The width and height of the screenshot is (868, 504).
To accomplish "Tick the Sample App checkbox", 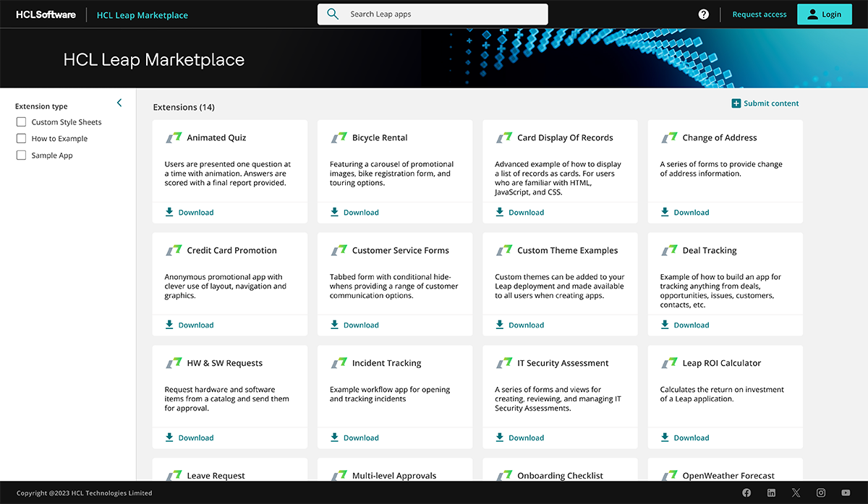I will pos(22,155).
